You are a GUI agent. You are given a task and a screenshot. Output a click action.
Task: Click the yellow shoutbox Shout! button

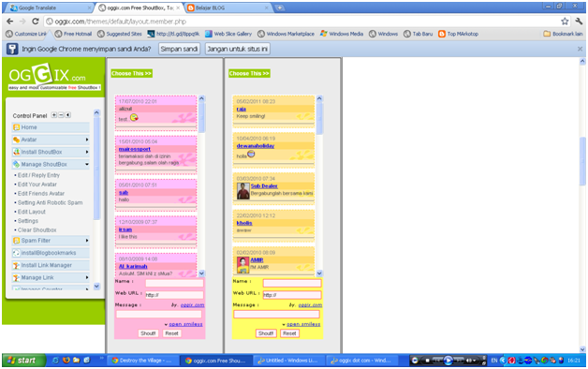(x=266, y=333)
